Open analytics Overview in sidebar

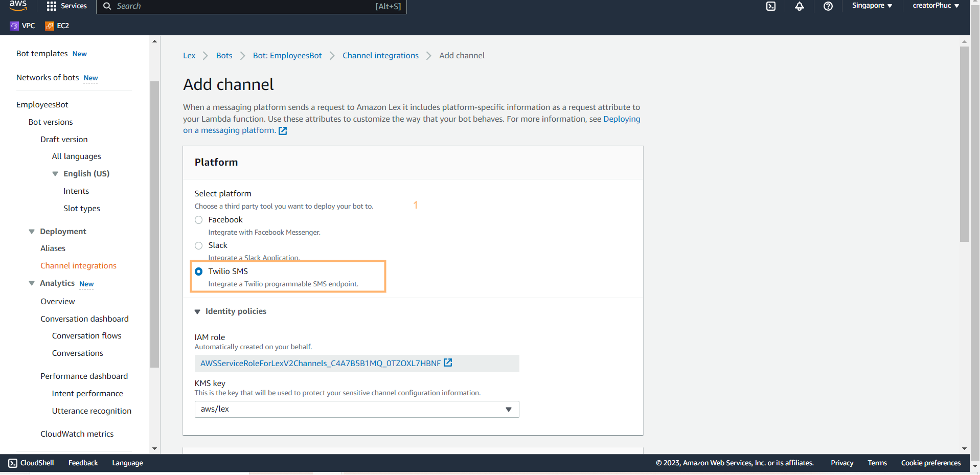pyautogui.click(x=58, y=302)
